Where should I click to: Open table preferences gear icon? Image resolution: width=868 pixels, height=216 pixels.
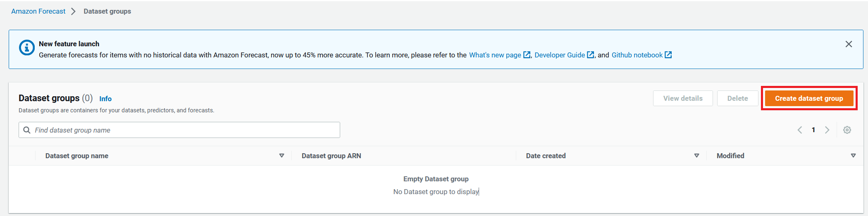847,130
